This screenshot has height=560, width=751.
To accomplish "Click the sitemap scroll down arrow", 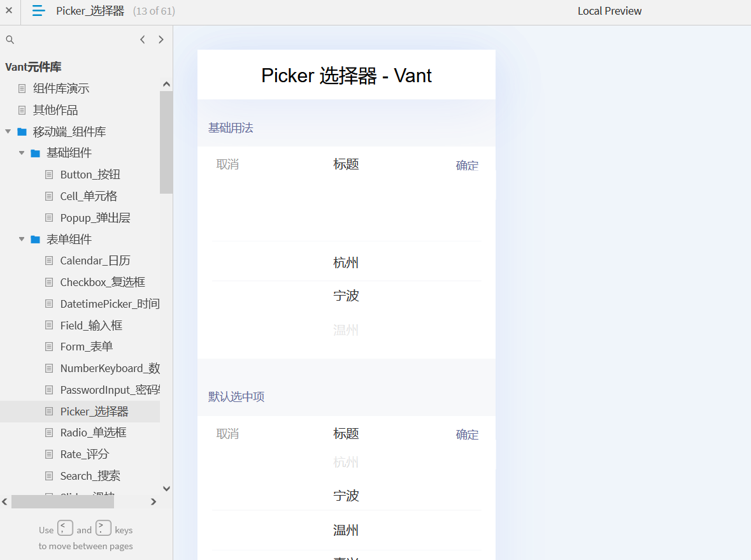I will pyautogui.click(x=166, y=489).
